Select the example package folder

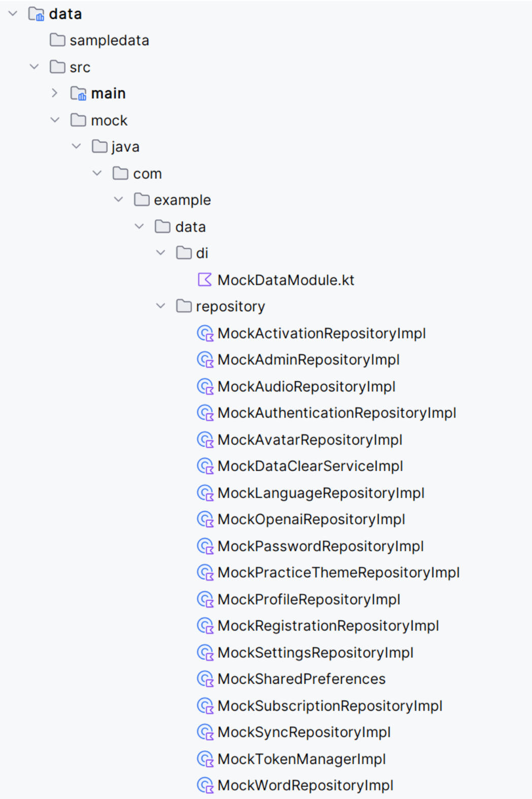pos(182,200)
